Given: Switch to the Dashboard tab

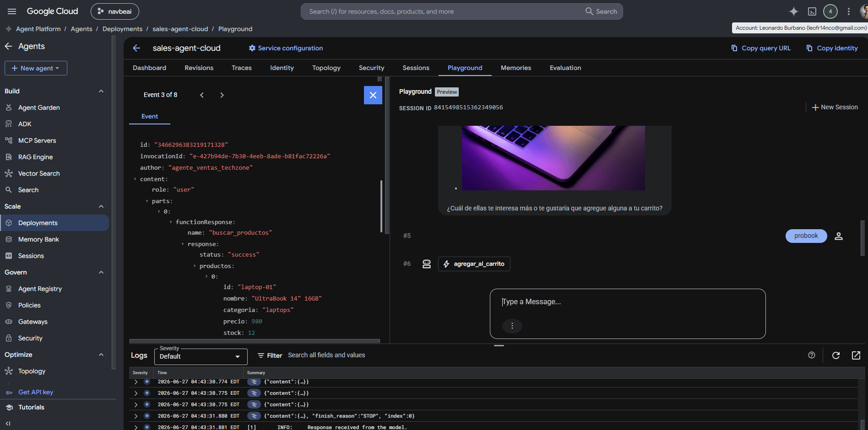Looking at the screenshot, I should click(x=149, y=68).
